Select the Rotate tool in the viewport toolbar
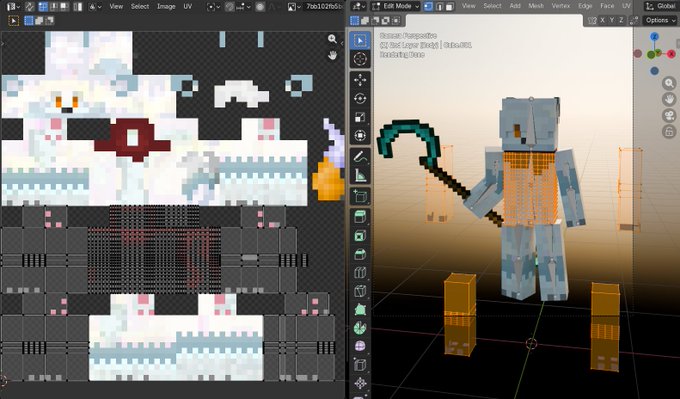Viewport: 680px width, 399px height. (360, 99)
